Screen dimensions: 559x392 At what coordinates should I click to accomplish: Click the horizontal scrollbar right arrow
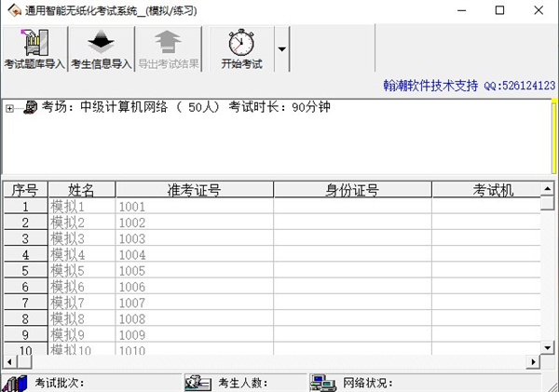(x=533, y=362)
